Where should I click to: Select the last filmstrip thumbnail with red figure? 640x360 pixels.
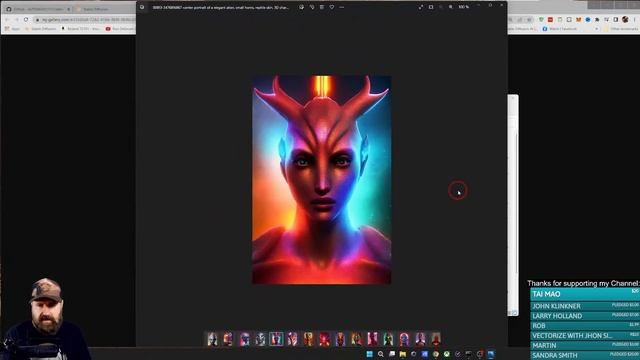pyautogui.click(x=436, y=339)
